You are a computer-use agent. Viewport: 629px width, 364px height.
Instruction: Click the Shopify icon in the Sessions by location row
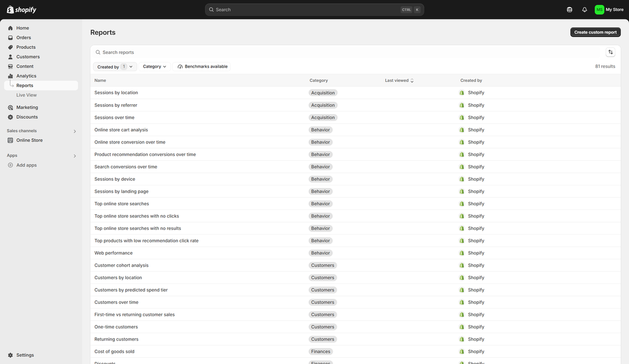pyautogui.click(x=462, y=93)
